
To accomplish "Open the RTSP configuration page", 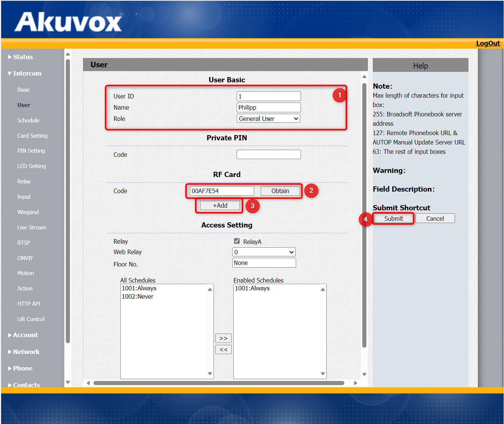I will pyautogui.click(x=24, y=242).
